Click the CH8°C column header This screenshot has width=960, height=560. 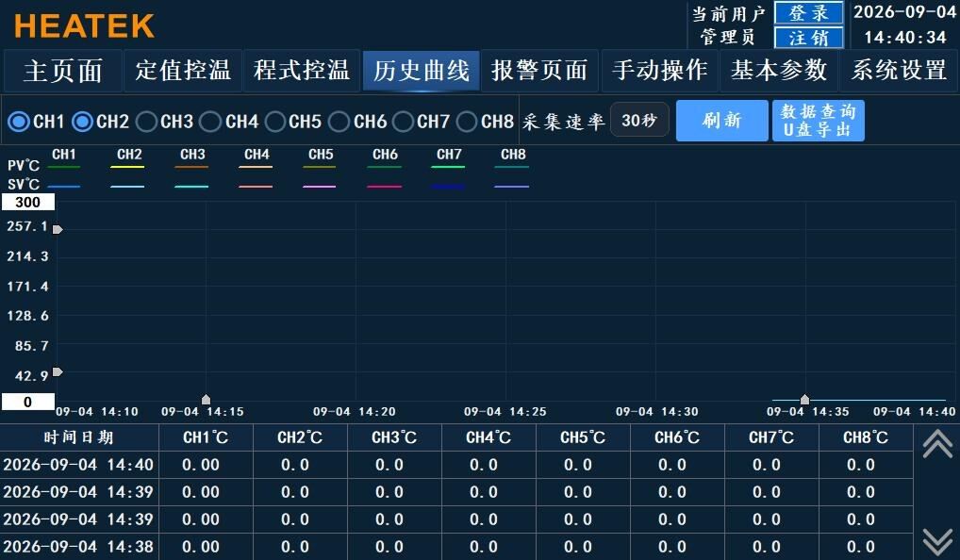click(866, 437)
